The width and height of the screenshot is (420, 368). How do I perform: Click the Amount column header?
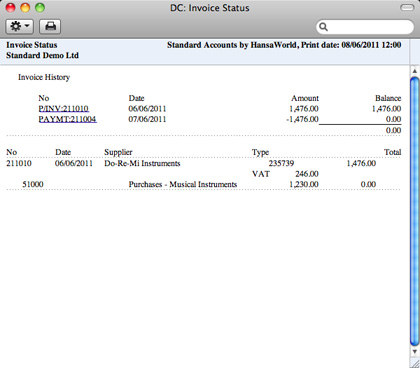pyautogui.click(x=305, y=98)
